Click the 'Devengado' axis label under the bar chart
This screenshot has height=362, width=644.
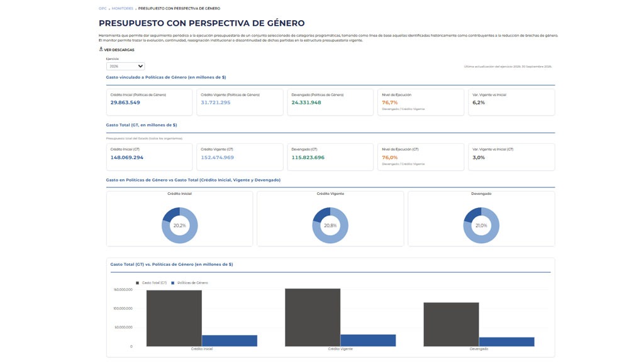click(x=479, y=349)
